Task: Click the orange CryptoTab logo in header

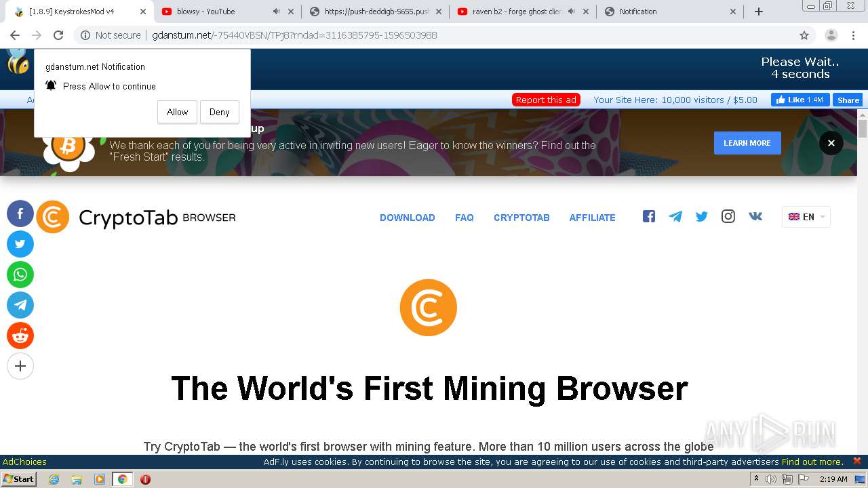Action: (53, 217)
